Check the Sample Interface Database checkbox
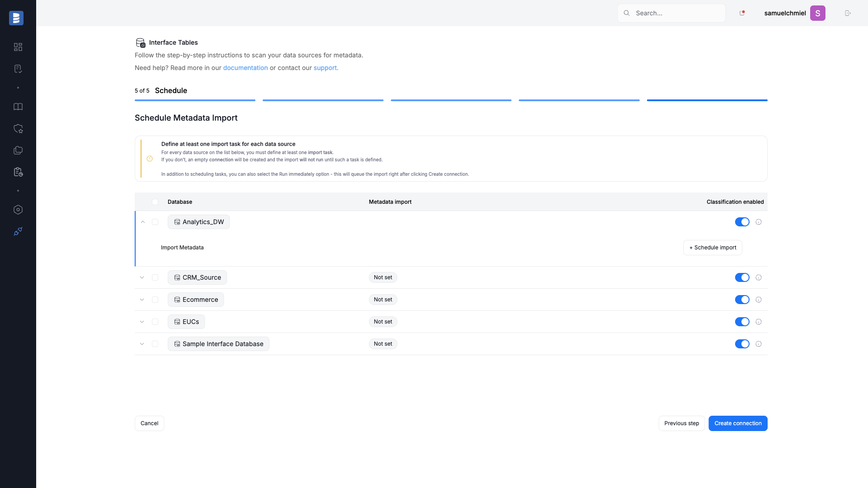This screenshot has width=868, height=488. point(155,344)
